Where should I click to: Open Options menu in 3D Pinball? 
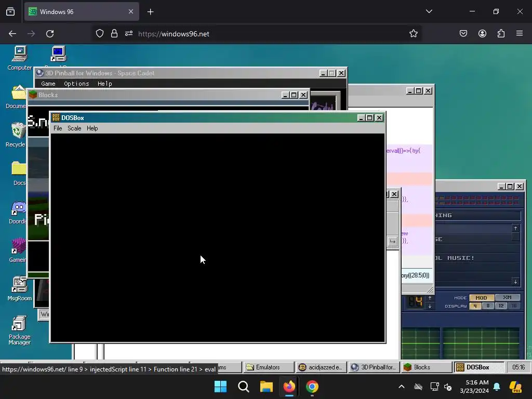pyautogui.click(x=77, y=84)
